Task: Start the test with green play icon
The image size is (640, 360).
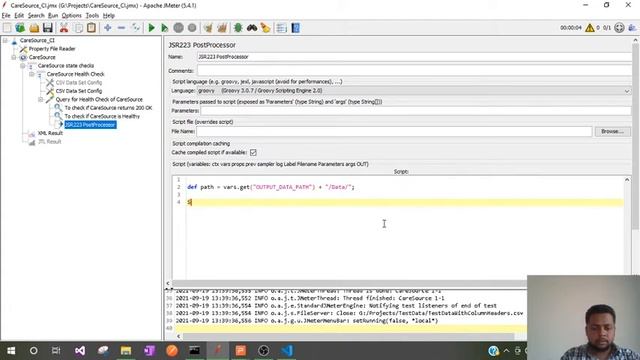Action: [151, 28]
